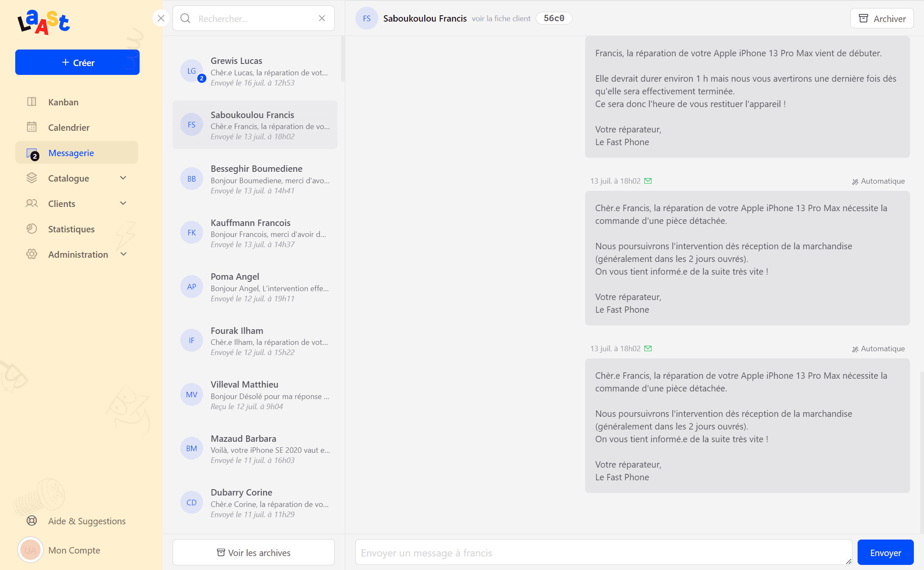Collapse the sidebar with the round X button
924x570 pixels.
(161, 18)
